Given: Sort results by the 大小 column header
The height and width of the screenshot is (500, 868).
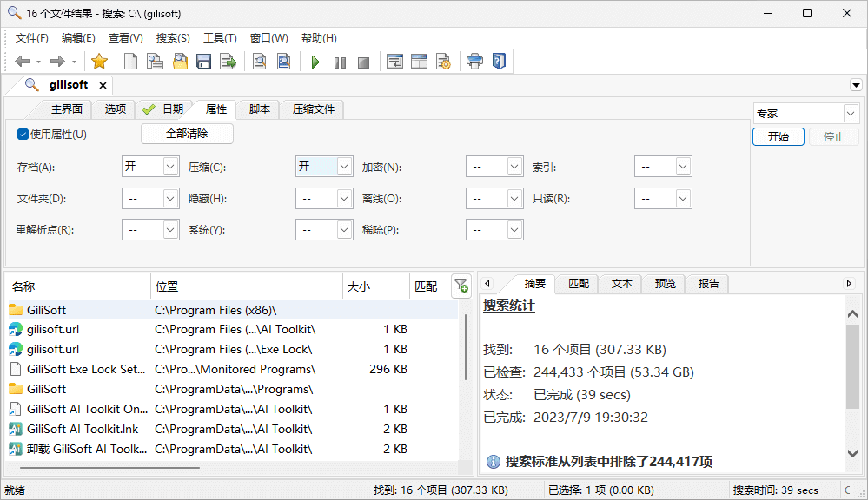Looking at the screenshot, I should pyautogui.click(x=376, y=286).
